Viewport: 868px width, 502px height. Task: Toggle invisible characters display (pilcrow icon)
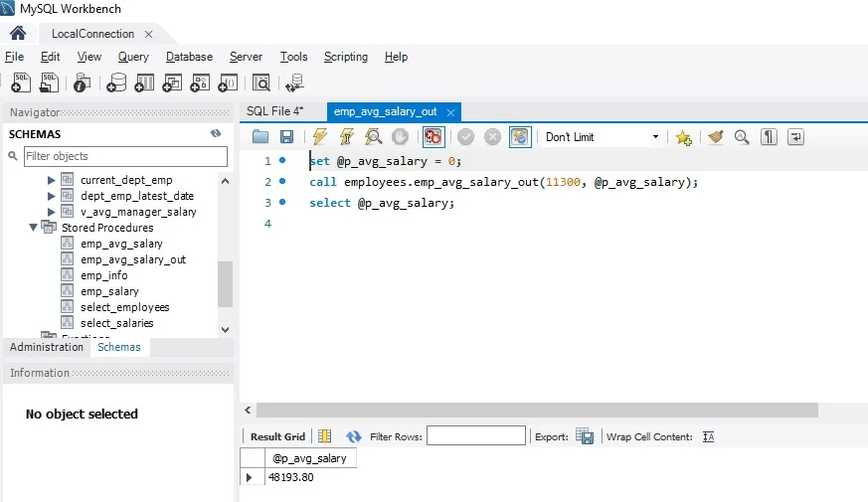tap(769, 137)
